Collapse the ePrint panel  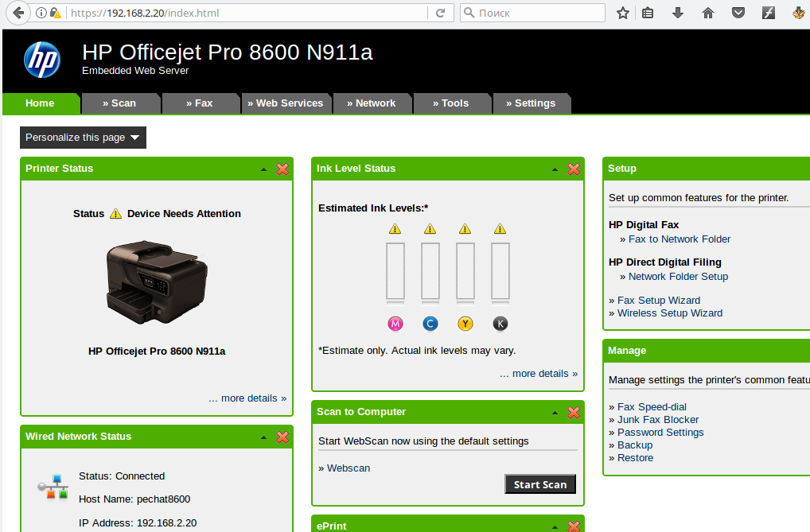point(555,527)
